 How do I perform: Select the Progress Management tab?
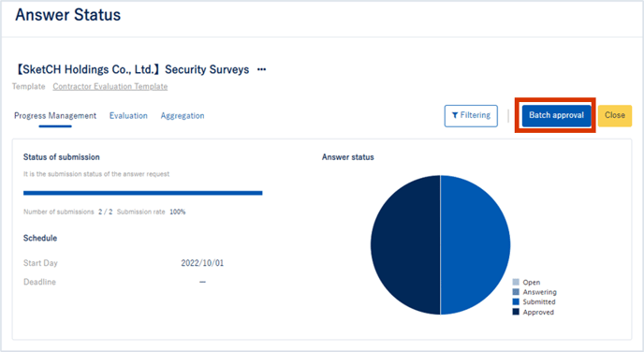pyautogui.click(x=55, y=116)
